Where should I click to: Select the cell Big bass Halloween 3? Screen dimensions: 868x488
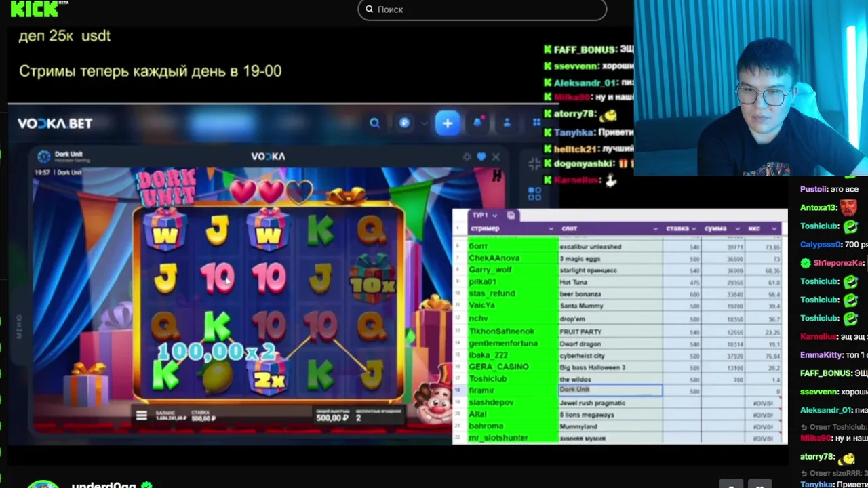pos(610,367)
